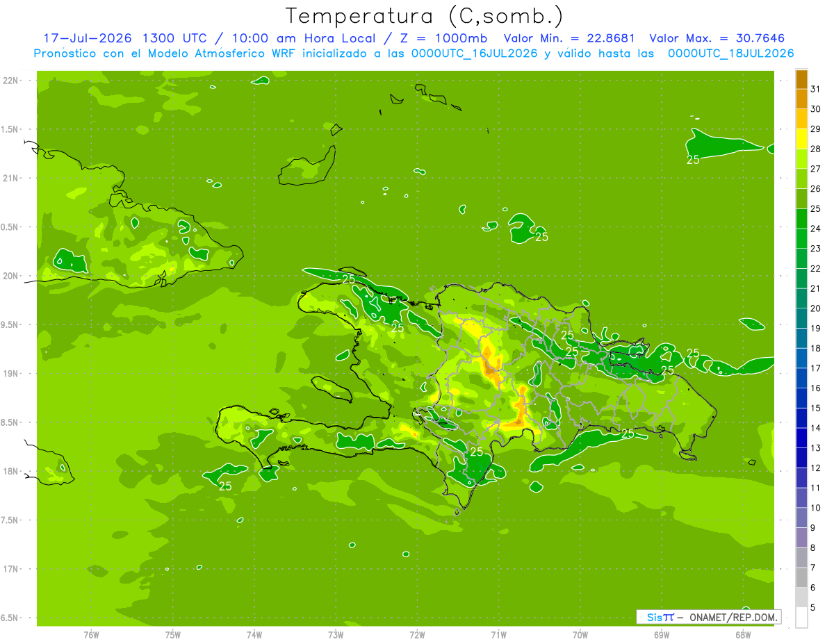This screenshot has height=644, width=834.
Task: Click the "69W" longitude axis label
Action: tap(662, 635)
